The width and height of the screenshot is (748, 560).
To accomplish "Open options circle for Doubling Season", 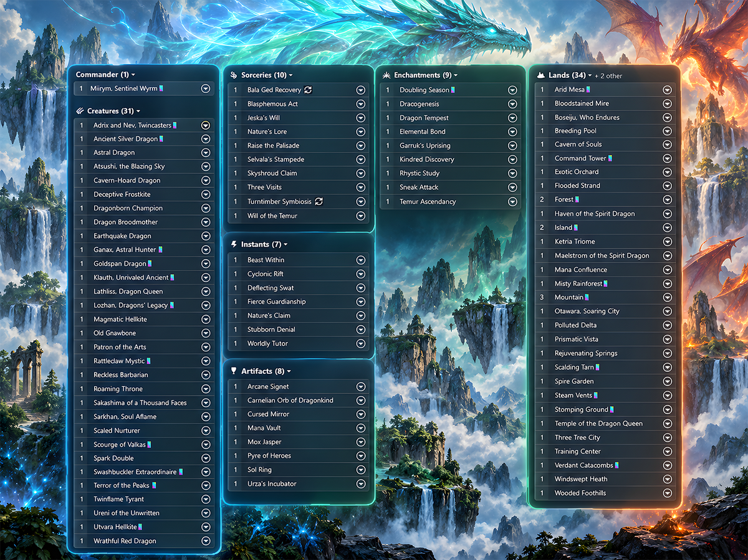I will (x=512, y=90).
